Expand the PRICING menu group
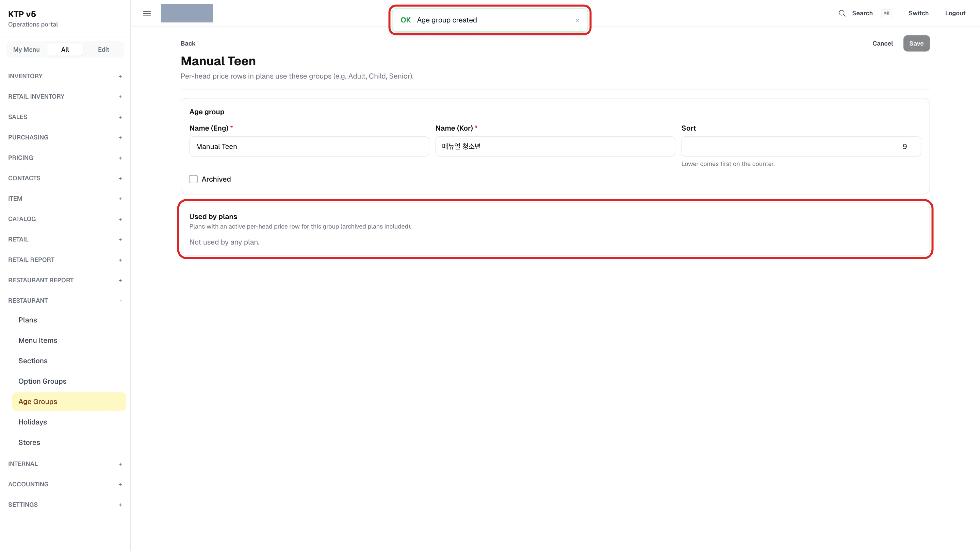This screenshot has width=980, height=551. pyautogui.click(x=65, y=158)
